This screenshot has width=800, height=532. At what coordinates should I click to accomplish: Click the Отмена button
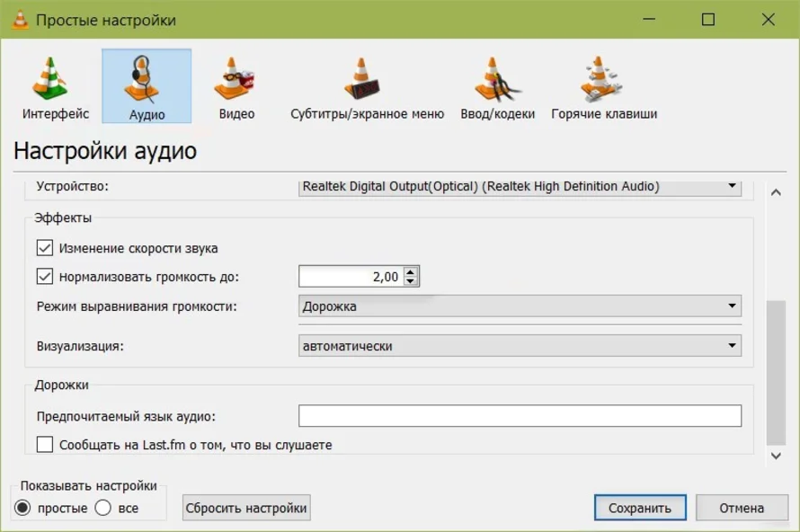pos(741,507)
